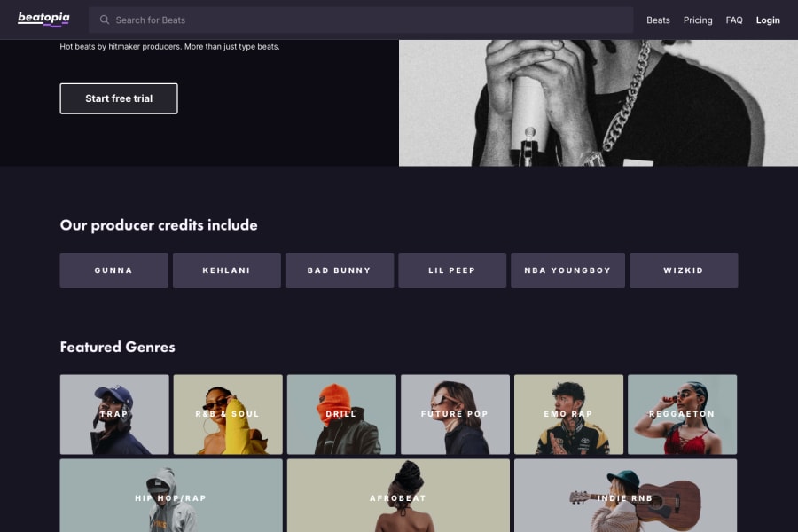Open the Reggaeton genre tile
Screen dimensions: 798x532
(x=683, y=413)
